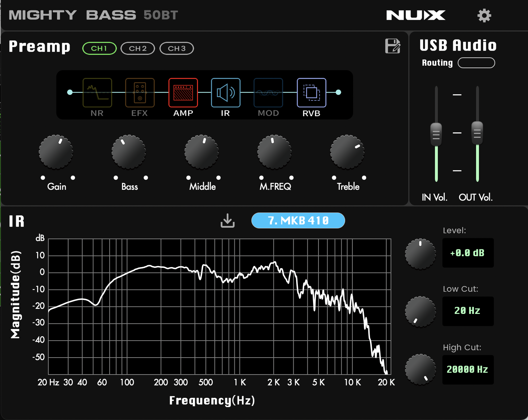The height and width of the screenshot is (420, 528).
Task: Select the active CH1 channel
Action: (99, 48)
